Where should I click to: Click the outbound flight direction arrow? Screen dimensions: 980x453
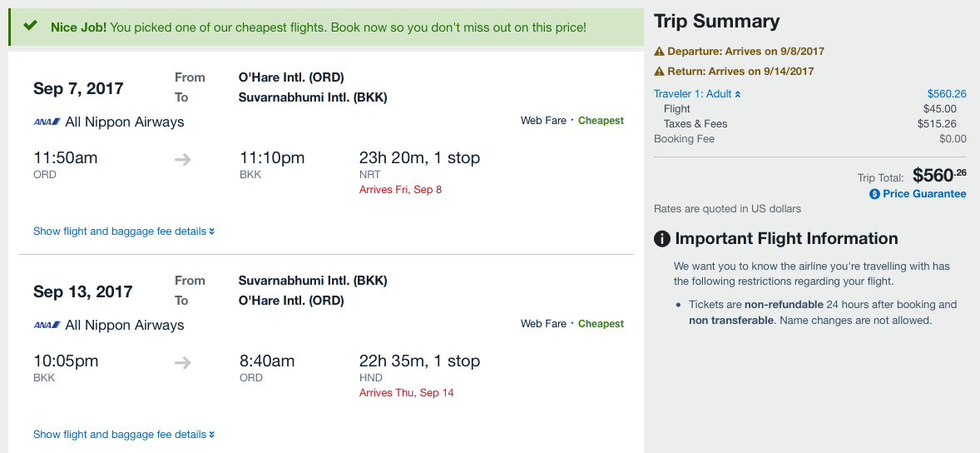(x=183, y=159)
